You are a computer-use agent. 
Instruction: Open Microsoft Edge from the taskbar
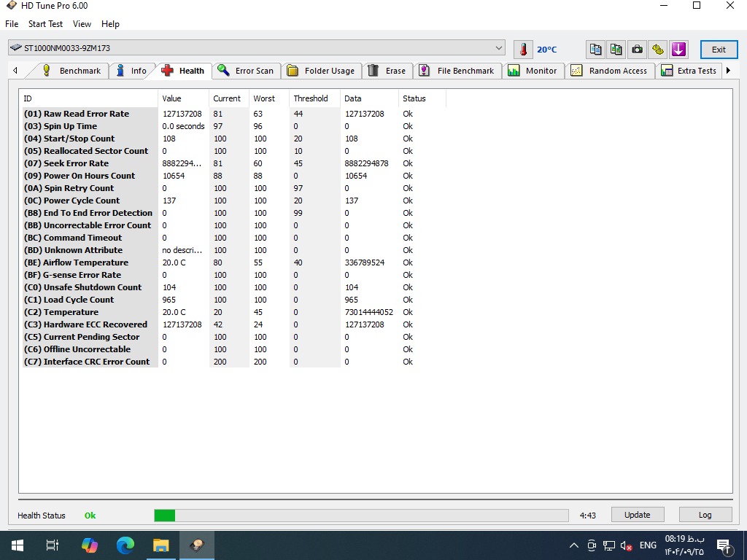(x=125, y=545)
